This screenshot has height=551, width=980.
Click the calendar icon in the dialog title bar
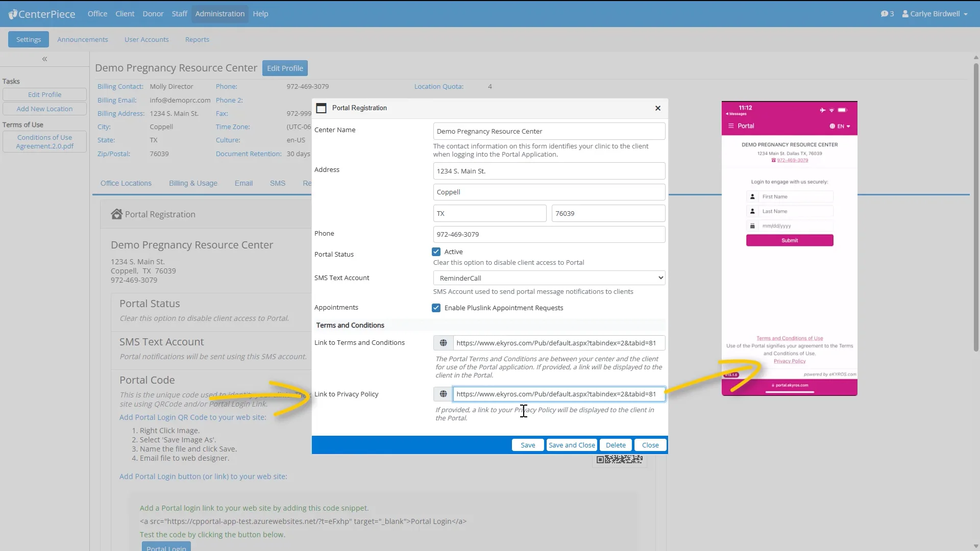pyautogui.click(x=321, y=108)
